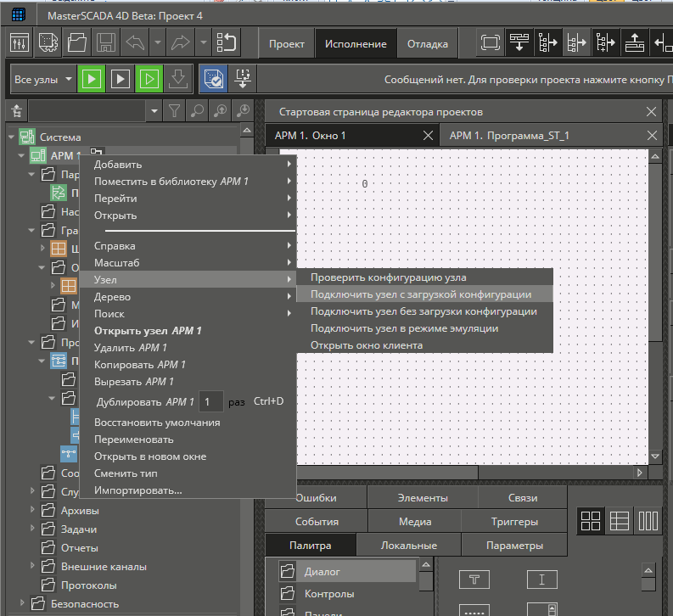Open the undo history dropdown arrow
The height and width of the screenshot is (616, 673).
(158, 43)
